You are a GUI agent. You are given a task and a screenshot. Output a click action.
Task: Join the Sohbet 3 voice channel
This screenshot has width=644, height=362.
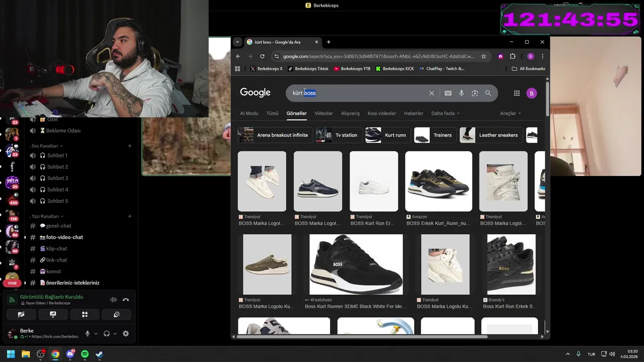[57, 178]
